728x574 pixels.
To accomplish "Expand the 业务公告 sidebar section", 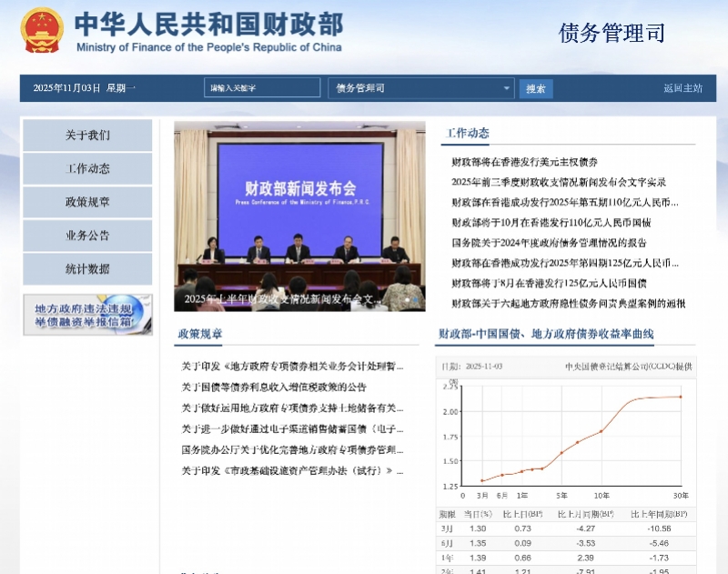I will click(87, 236).
